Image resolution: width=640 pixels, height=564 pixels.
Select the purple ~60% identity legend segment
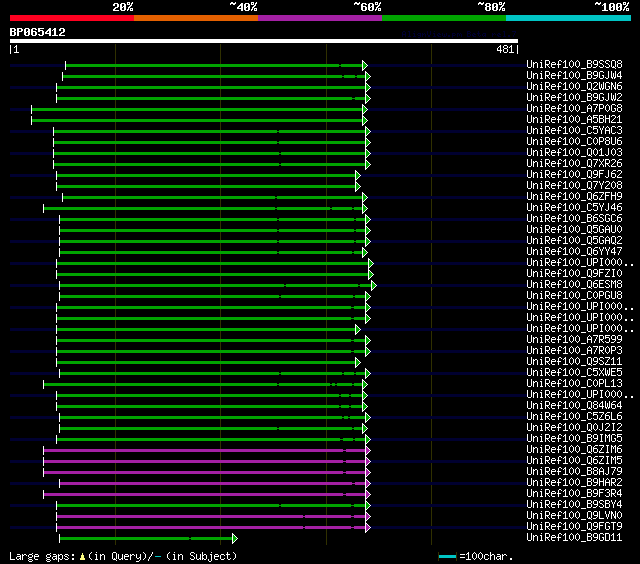pos(319,18)
